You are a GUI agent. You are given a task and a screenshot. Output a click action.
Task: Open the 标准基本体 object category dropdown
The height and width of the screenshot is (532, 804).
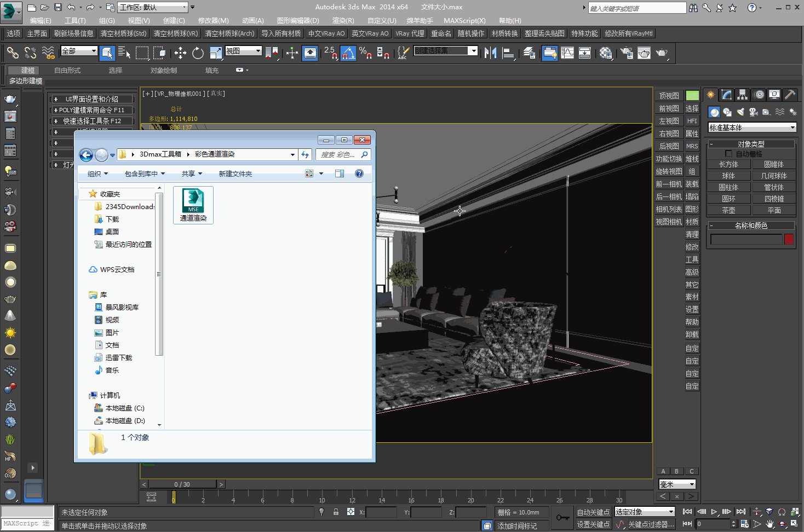pyautogui.click(x=752, y=128)
